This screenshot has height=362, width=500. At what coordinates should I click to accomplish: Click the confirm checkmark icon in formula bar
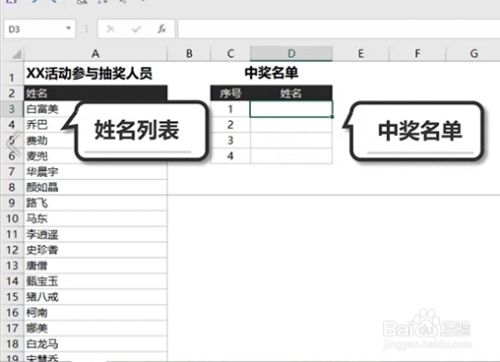(x=136, y=29)
